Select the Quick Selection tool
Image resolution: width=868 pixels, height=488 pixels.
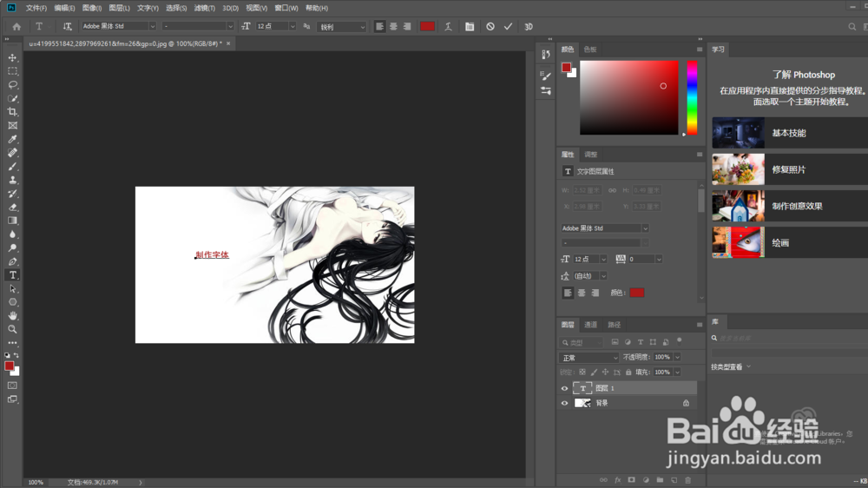pyautogui.click(x=12, y=99)
